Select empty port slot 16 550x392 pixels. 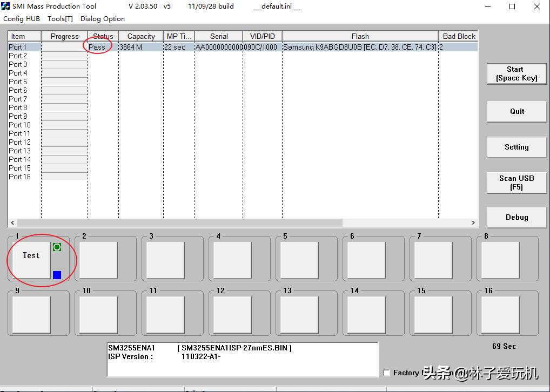(500, 315)
